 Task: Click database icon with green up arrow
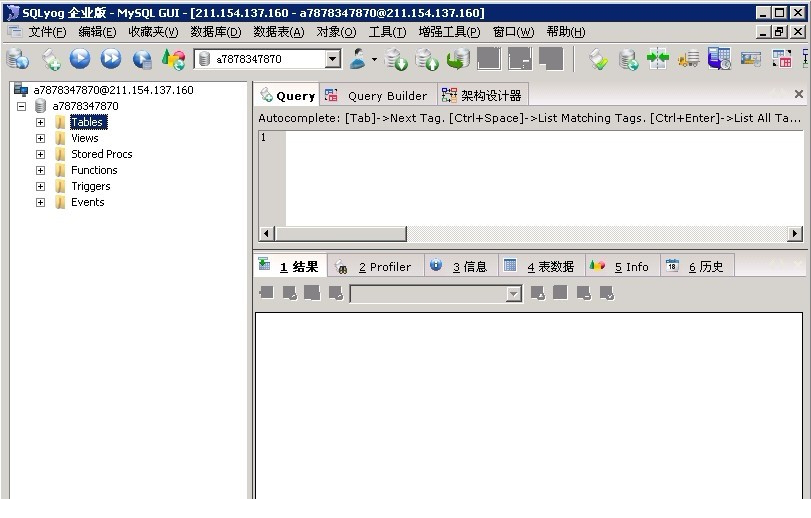(x=427, y=59)
